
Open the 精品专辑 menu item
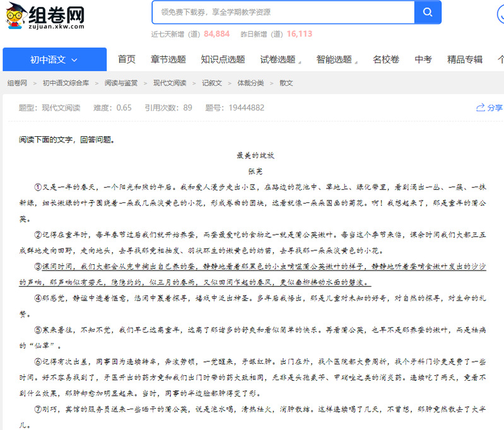[465, 60]
